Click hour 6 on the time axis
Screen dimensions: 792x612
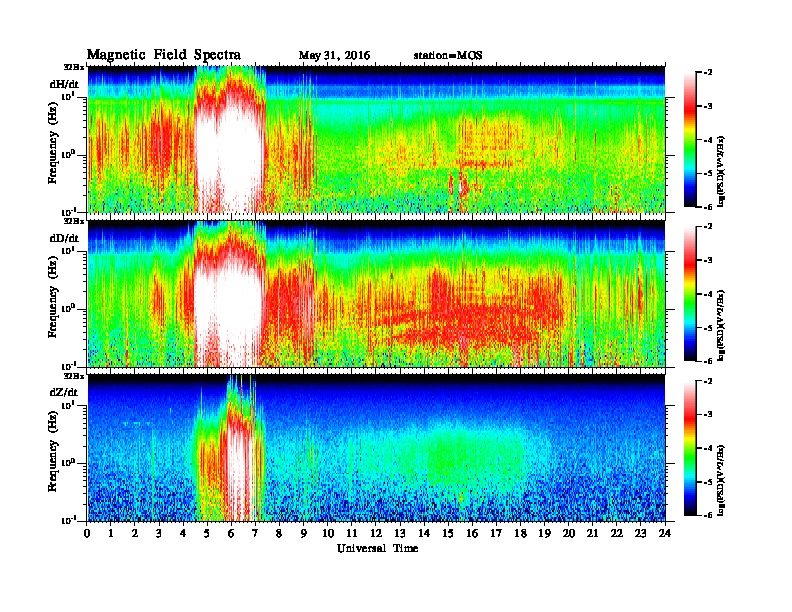pyautogui.click(x=231, y=534)
